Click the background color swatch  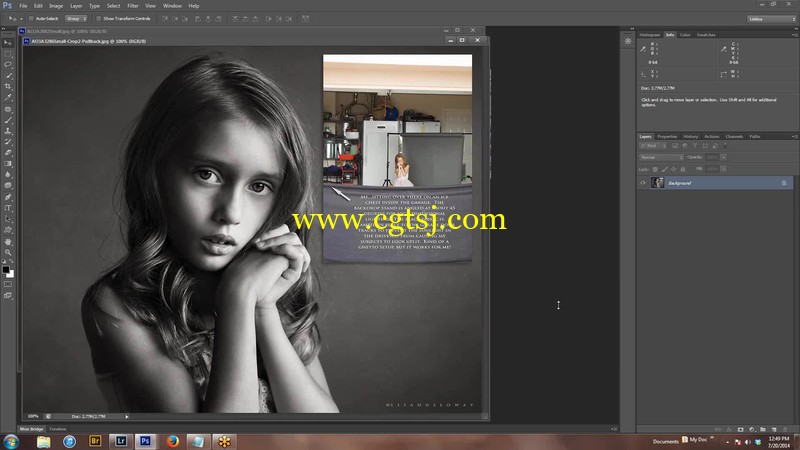pyautogui.click(x=11, y=274)
